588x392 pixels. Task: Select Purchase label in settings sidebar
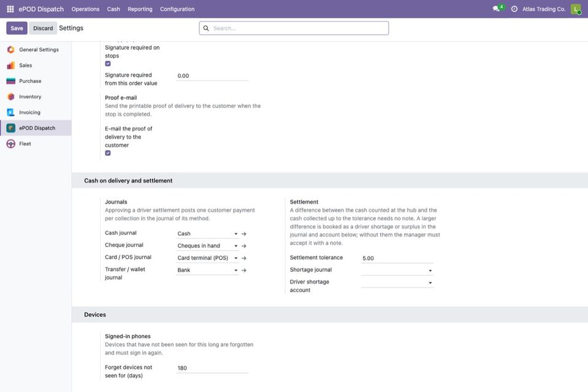[31, 81]
